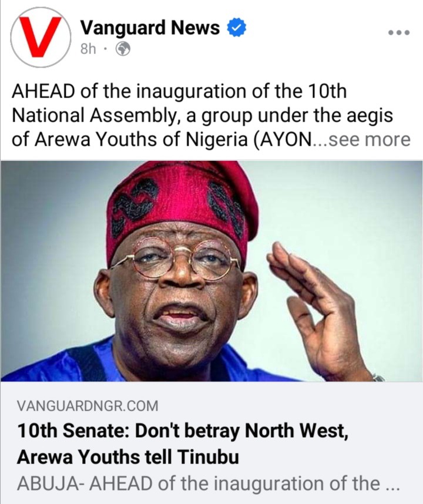Click the globe public audience icon
The width and height of the screenshot is (423, 504).
click(x=123, y=49)
